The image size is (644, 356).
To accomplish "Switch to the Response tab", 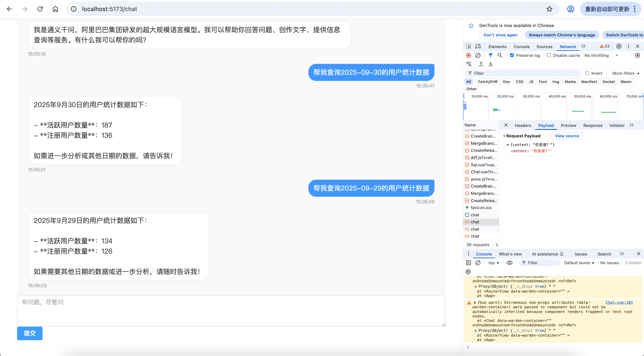I will tap(593, 125).
